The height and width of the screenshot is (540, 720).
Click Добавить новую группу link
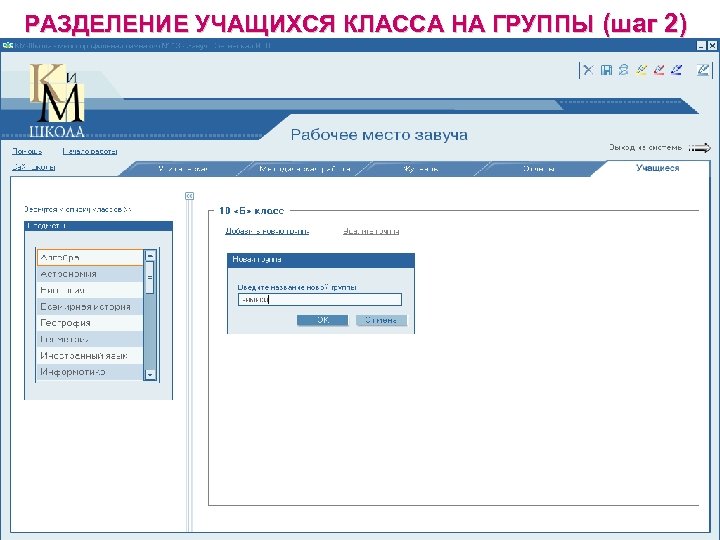(x=267, y=231)
